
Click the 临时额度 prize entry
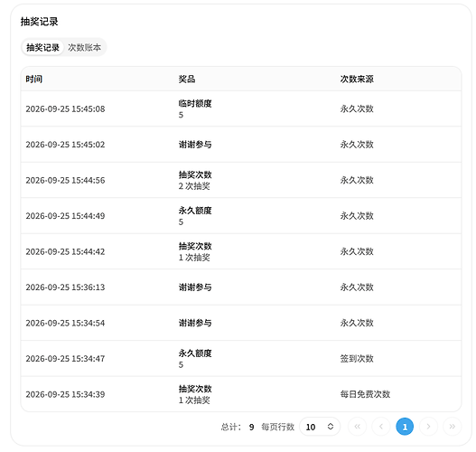(x=195, y=104)
